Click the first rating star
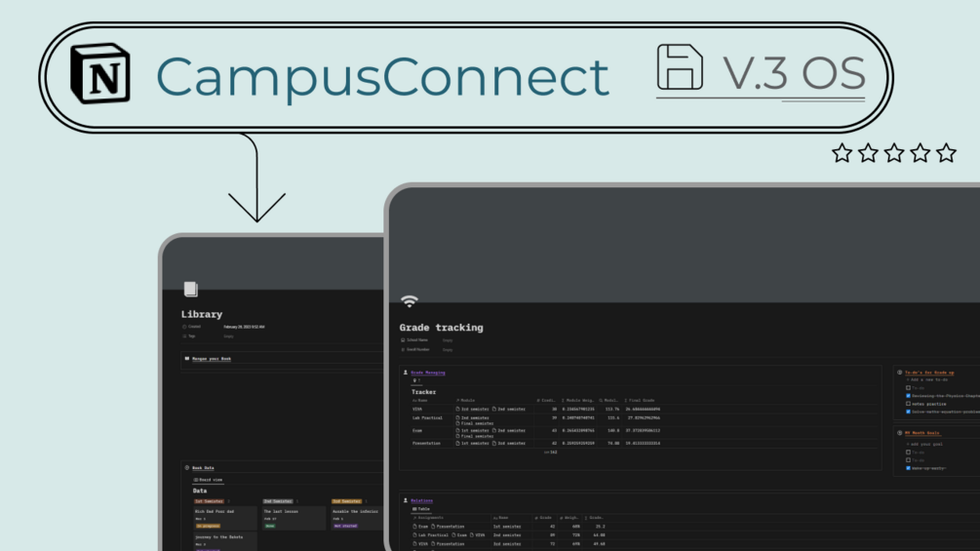Image resolution: width=980 pixels, height=551 pixels. point(842,153)
